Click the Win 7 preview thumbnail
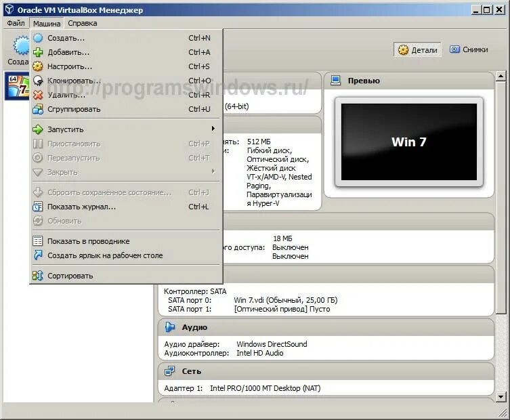 point(409,142)
